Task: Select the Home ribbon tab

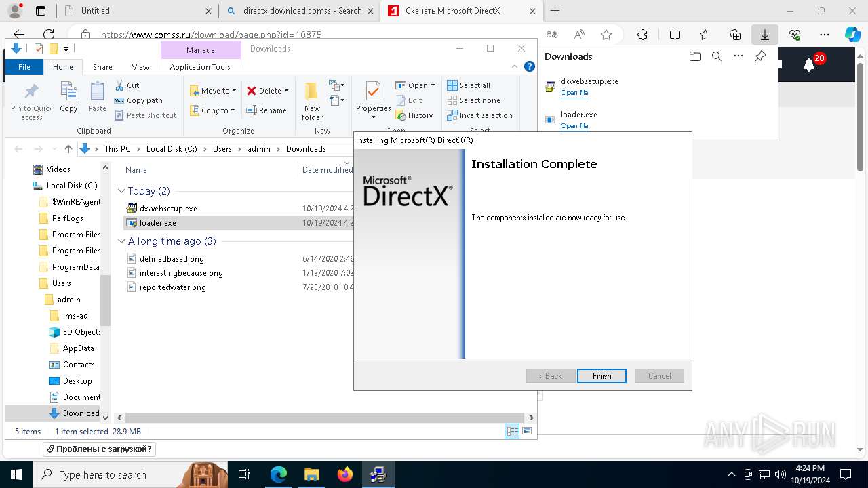Action: point(63,67)
